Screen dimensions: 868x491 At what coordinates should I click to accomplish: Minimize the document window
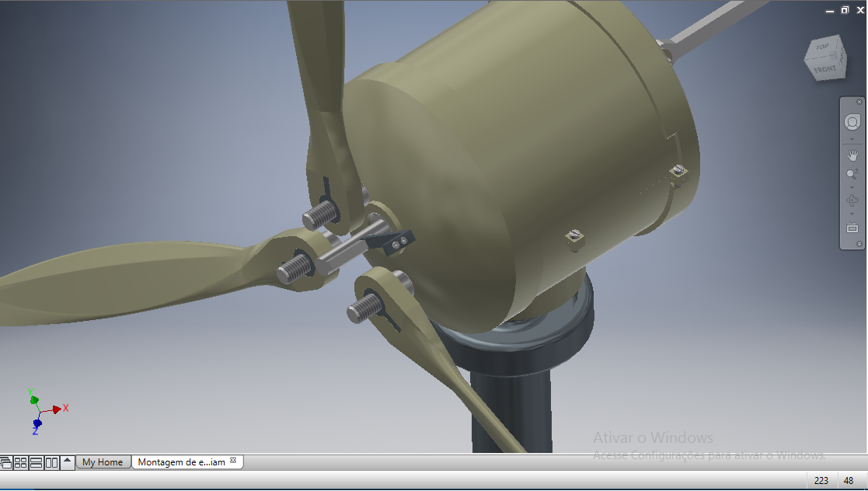click(x=829, y=11)
